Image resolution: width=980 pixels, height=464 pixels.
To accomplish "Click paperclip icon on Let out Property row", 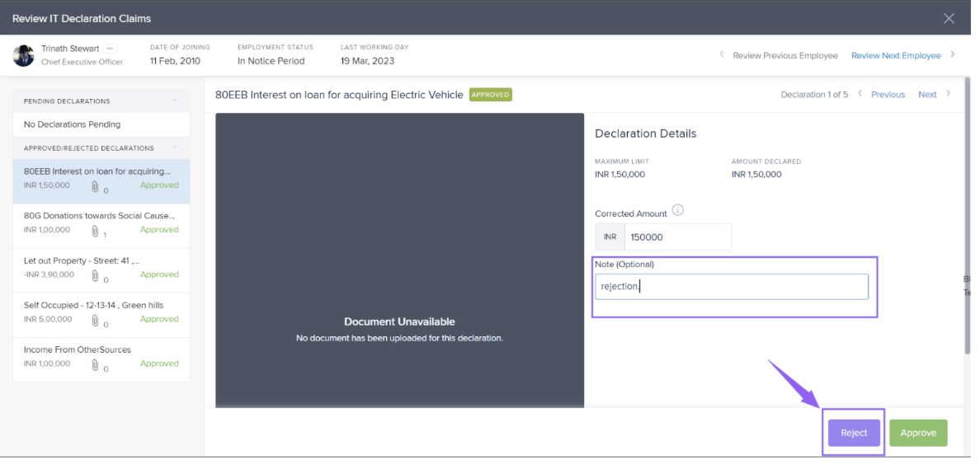I will pyautogui.click(x=96, y=275).
